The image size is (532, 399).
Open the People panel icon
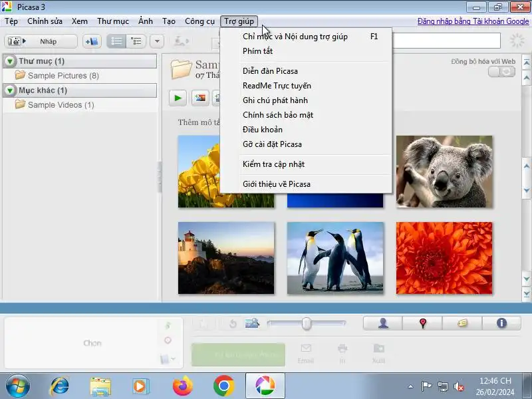coord(383,323)
